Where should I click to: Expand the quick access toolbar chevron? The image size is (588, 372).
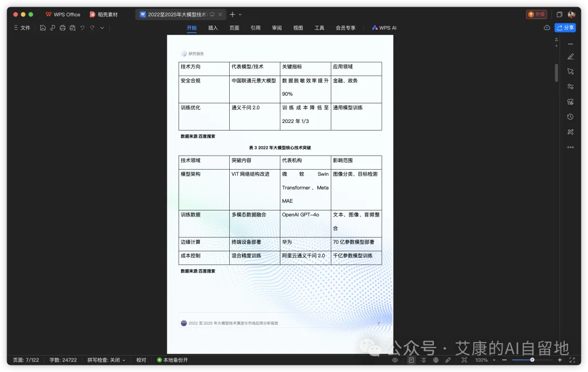coord(102,28)
